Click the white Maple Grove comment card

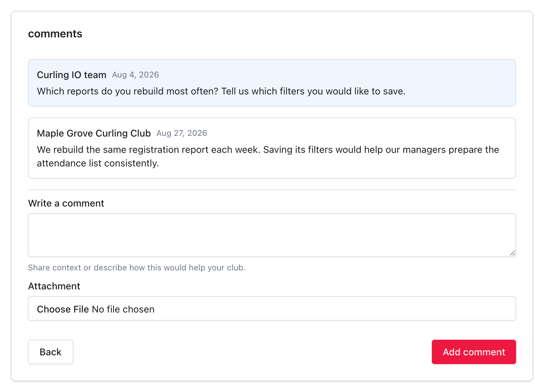[x=272, y=148]
